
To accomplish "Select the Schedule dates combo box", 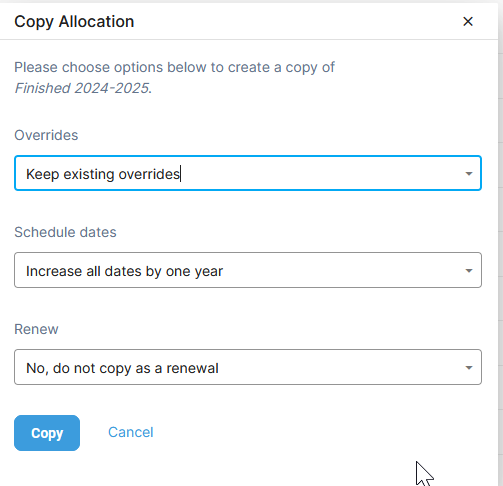I will 248,270.
